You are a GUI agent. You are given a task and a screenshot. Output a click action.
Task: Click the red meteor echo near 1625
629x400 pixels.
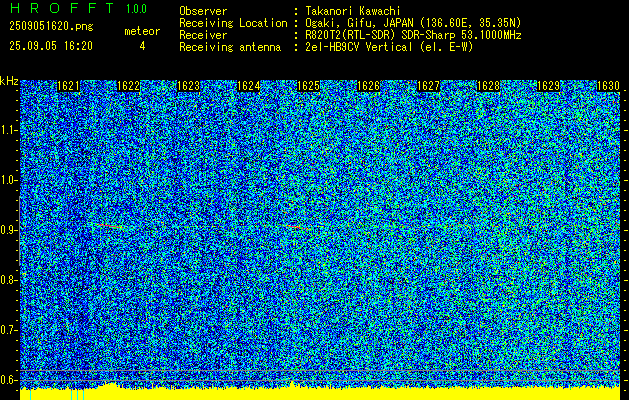tap(296, 227)
